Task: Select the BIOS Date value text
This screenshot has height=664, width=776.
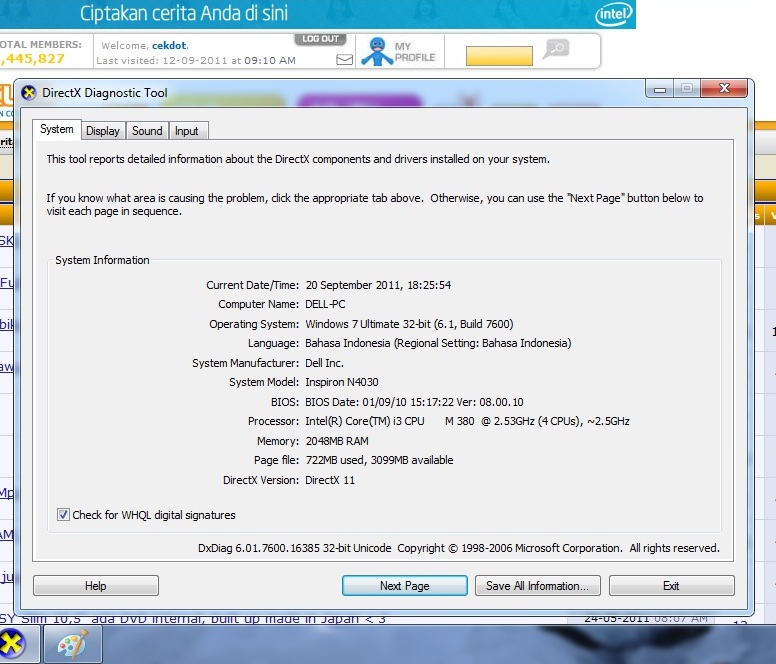Action: click(414, 402)
